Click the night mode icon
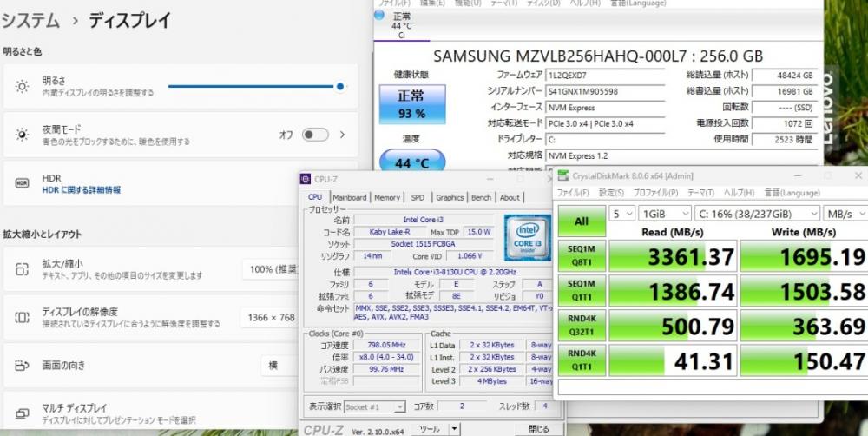This screenshot has height=436, width=868. [23, 135]
